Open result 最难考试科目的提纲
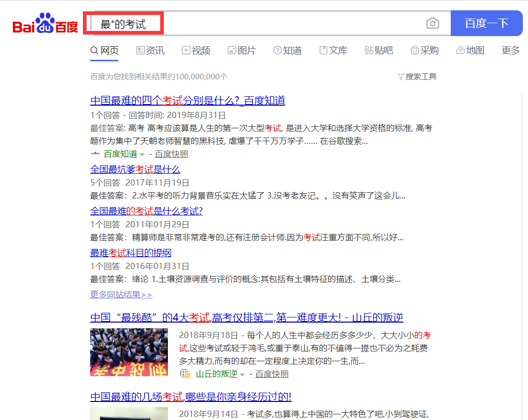 coord(131,253)
